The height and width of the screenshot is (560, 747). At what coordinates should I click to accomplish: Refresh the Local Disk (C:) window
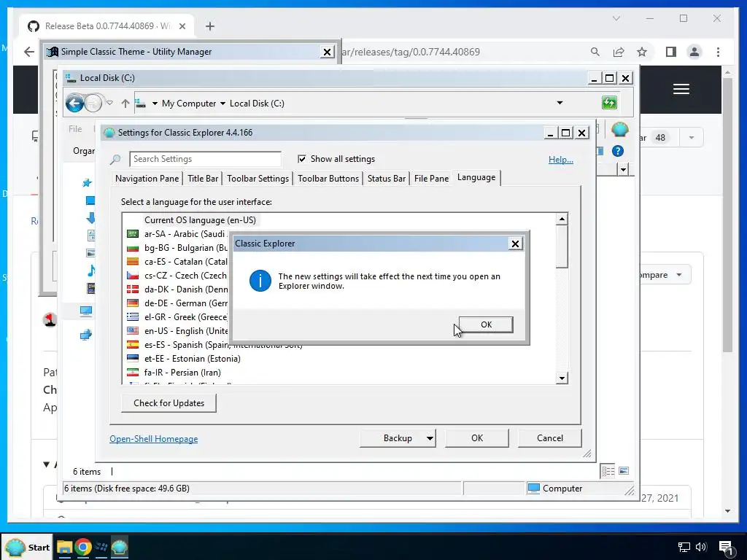point(609,102)
